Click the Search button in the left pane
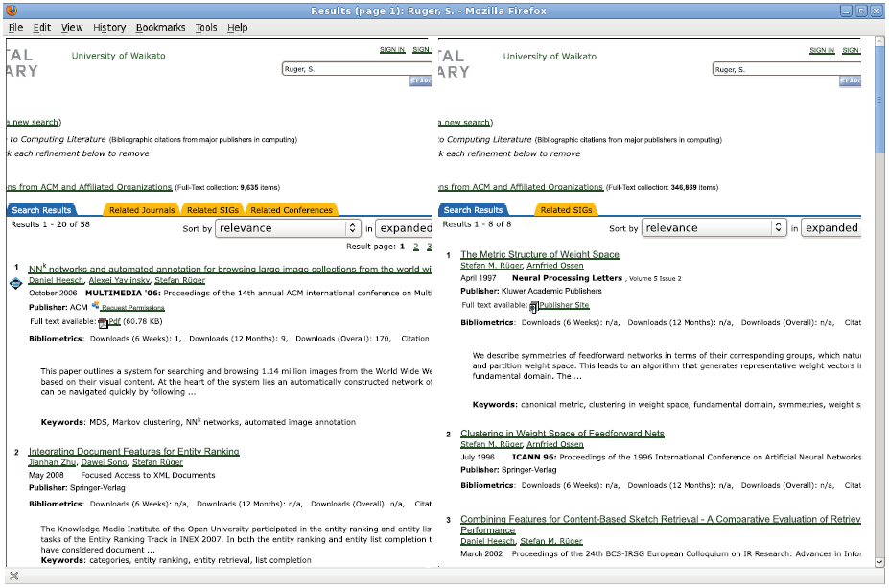Viewport: 889px width, 588px height. coord(421,82)
